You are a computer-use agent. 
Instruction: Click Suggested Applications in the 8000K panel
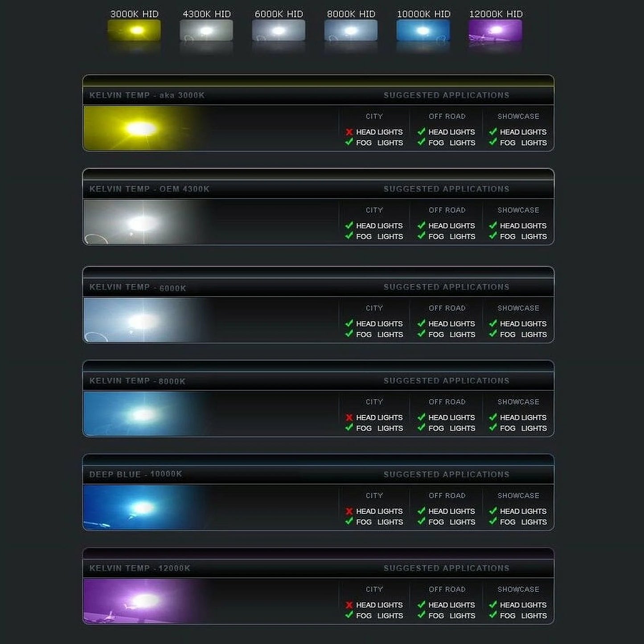pyautogui.click(x=446, y=381)
